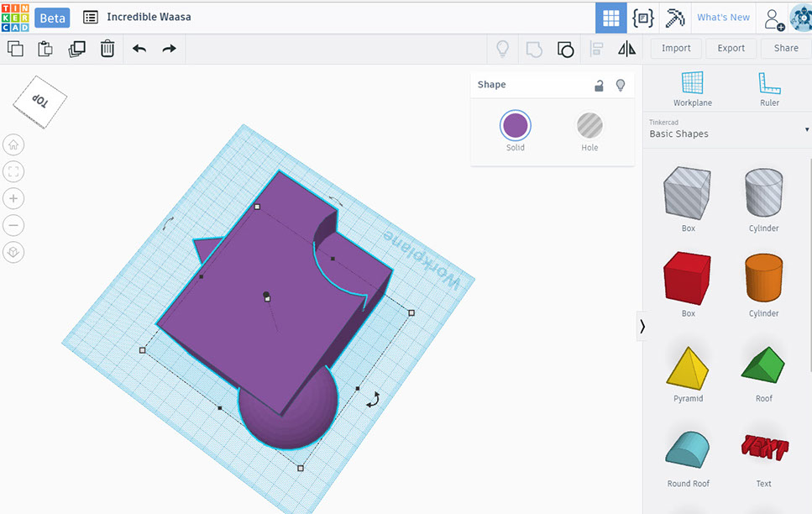Screen dimensions: 812x514
Task: Open the design list icon beside Beta
Action: (x=91, y=17)
